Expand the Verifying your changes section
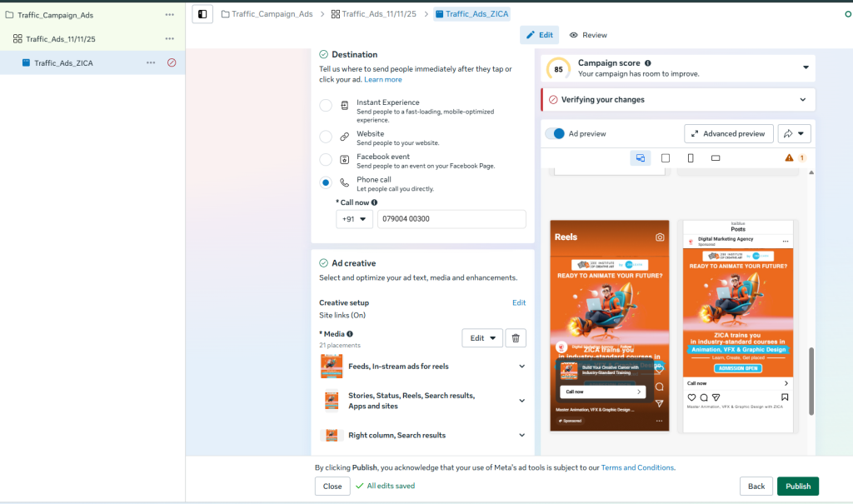This screenshot has width=853, height=504. (678, 100)
